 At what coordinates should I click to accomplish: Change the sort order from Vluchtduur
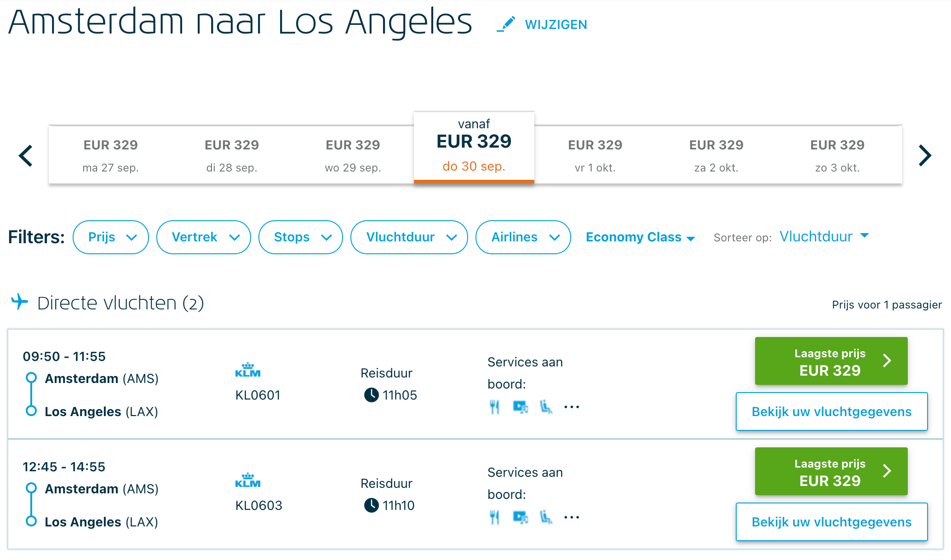coord(824,236)
